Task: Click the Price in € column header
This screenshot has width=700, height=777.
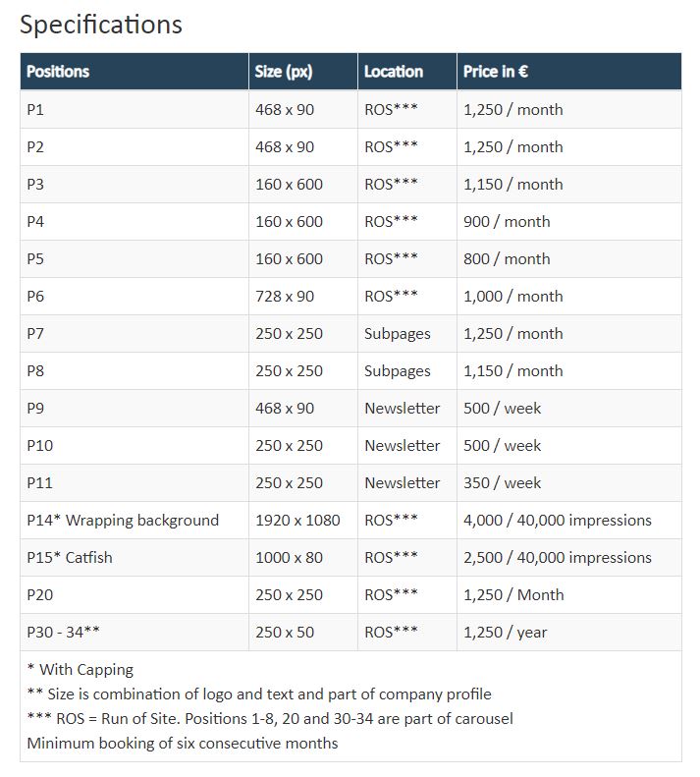Action: 496,72
